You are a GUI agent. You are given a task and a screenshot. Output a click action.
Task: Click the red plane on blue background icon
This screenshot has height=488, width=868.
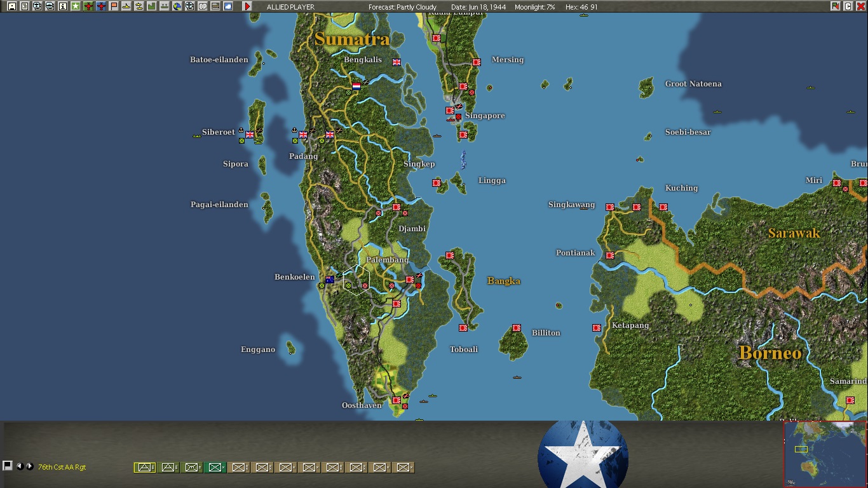(101, 6)
